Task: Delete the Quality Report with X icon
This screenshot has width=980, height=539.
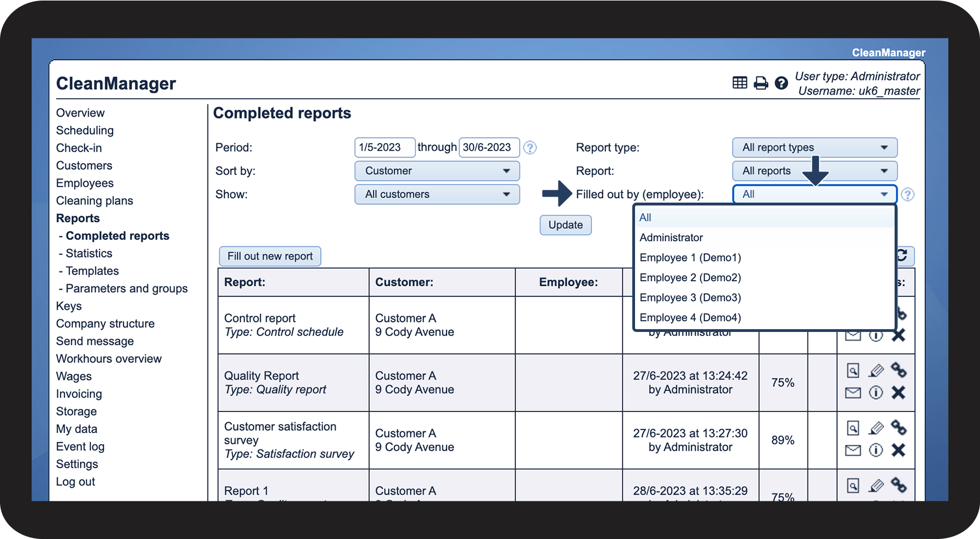Action: [x=898, y=393]
